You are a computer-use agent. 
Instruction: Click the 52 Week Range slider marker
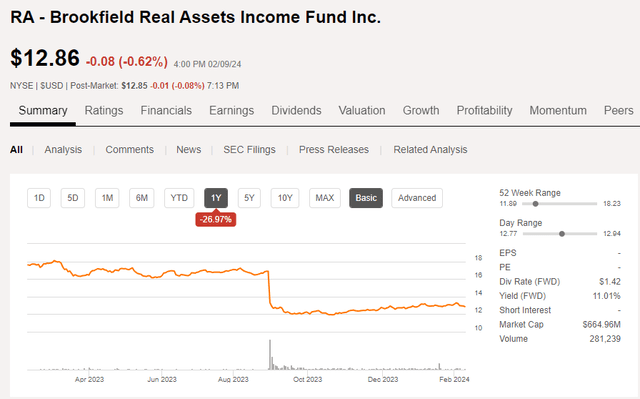[x=536, y=204]
